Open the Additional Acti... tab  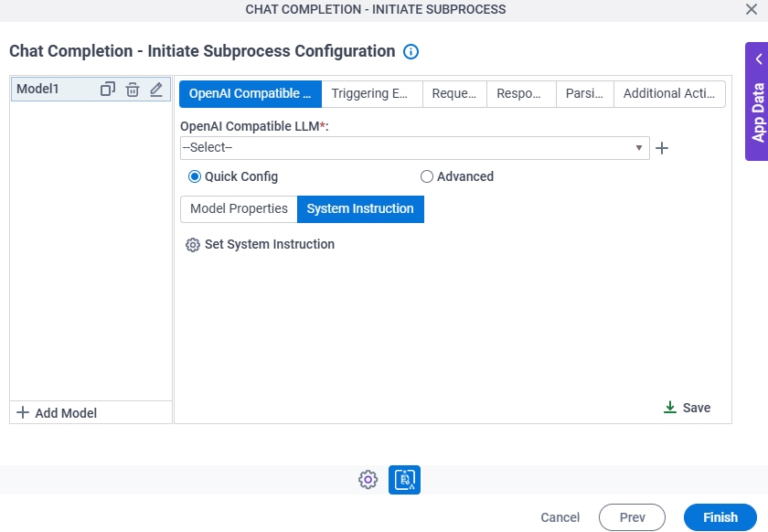point(669,93)
